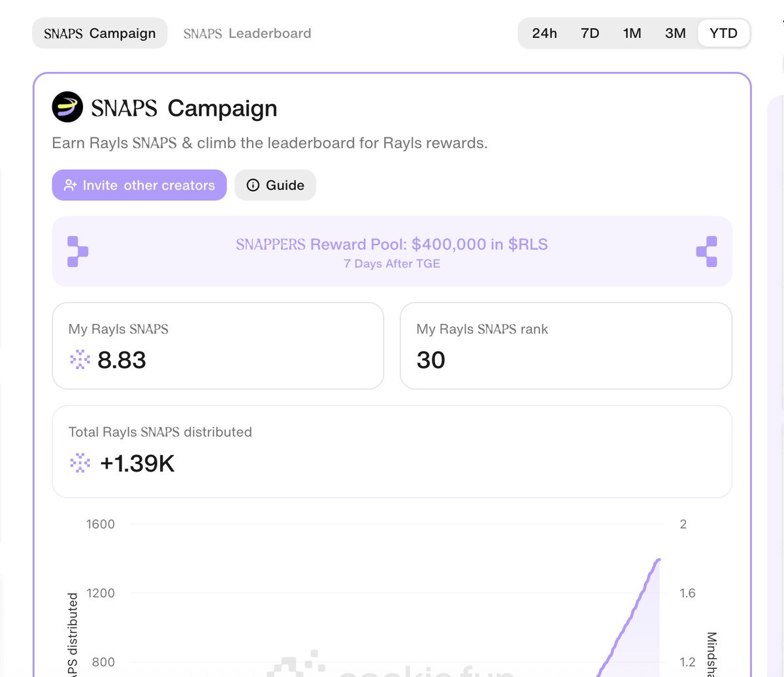Open the Guide button
784x677 pixels.
[x=275, y=186]
